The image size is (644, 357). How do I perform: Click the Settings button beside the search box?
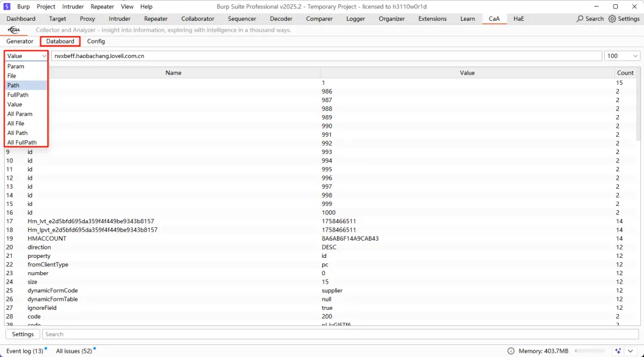[x=23, y=334]
